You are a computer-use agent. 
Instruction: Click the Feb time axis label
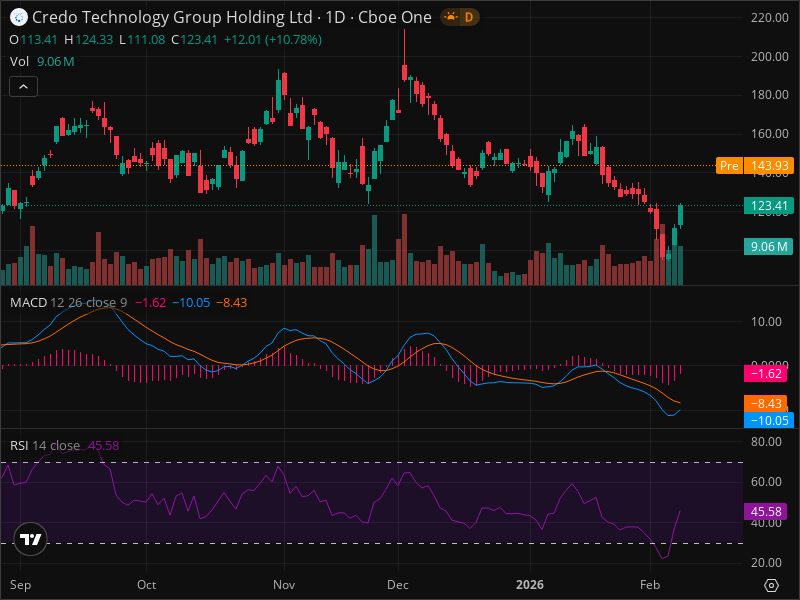[650, 585]
